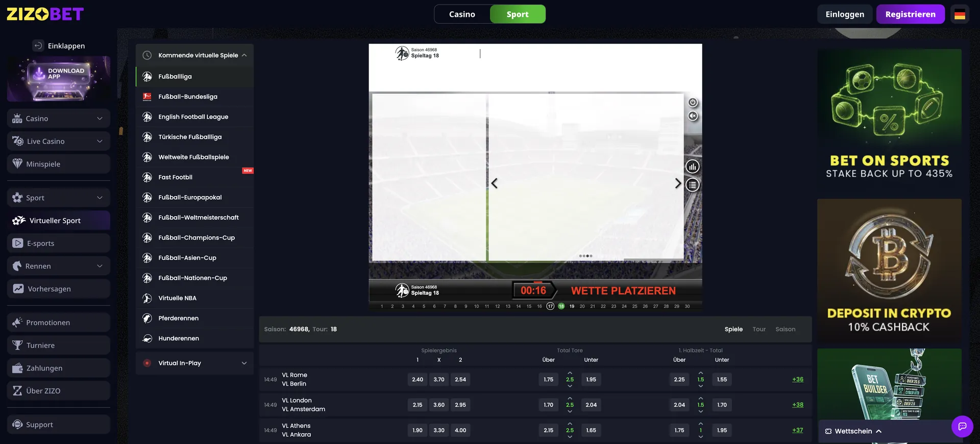
Task: Mute the virtual match video sound
Action: point(693,116)
